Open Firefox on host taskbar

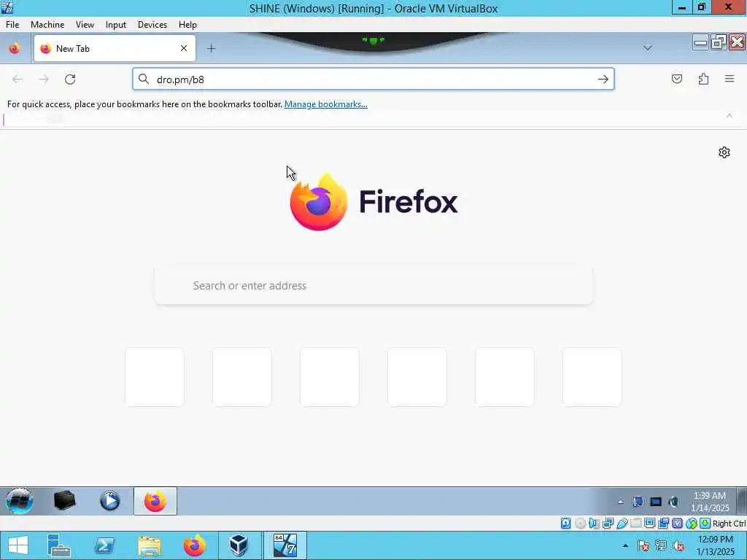click(x=194, y=545)
